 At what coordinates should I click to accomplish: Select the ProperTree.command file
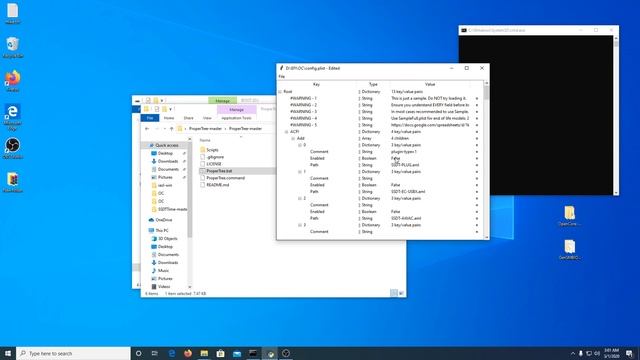225,178
